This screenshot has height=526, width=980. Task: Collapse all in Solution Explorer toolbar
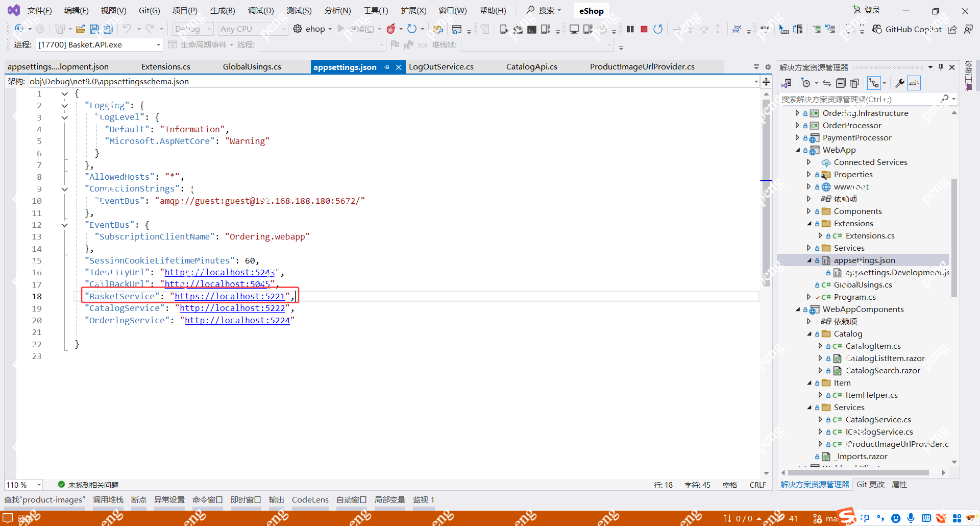(x=841, y=83)
